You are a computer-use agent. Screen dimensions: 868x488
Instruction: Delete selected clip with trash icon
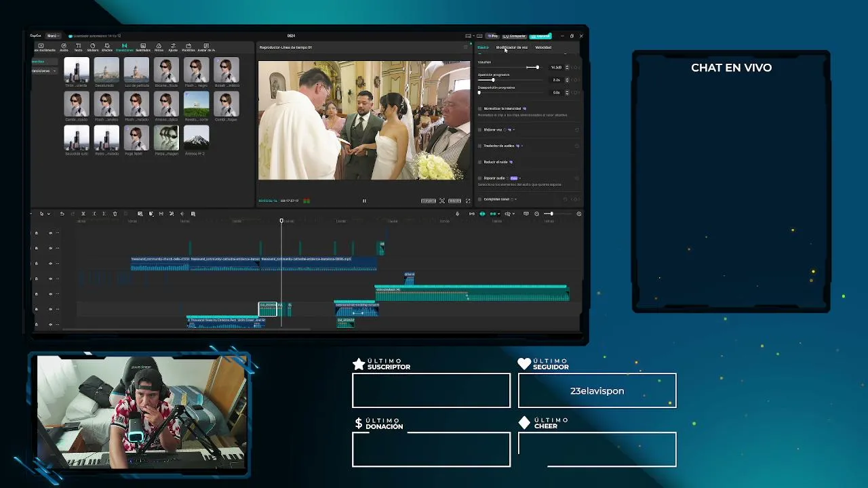[115, 214]
